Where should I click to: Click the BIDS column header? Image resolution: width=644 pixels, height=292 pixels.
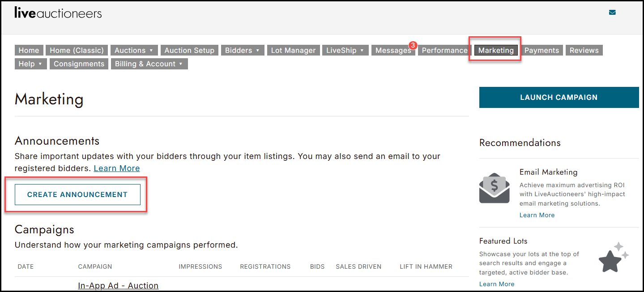[x=317, y=266]
